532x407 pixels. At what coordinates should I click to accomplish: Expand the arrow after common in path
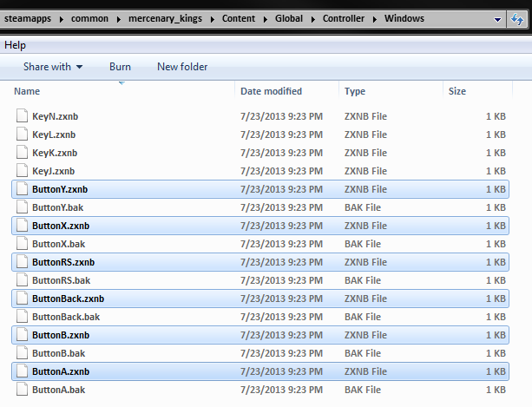(x=118, y=19)
